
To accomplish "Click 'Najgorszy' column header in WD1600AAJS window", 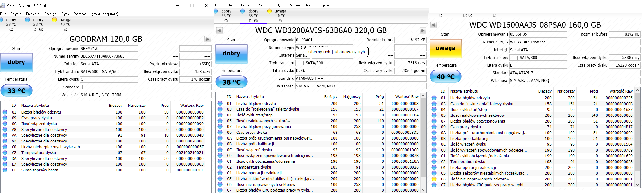I will [x=566, y=91].
